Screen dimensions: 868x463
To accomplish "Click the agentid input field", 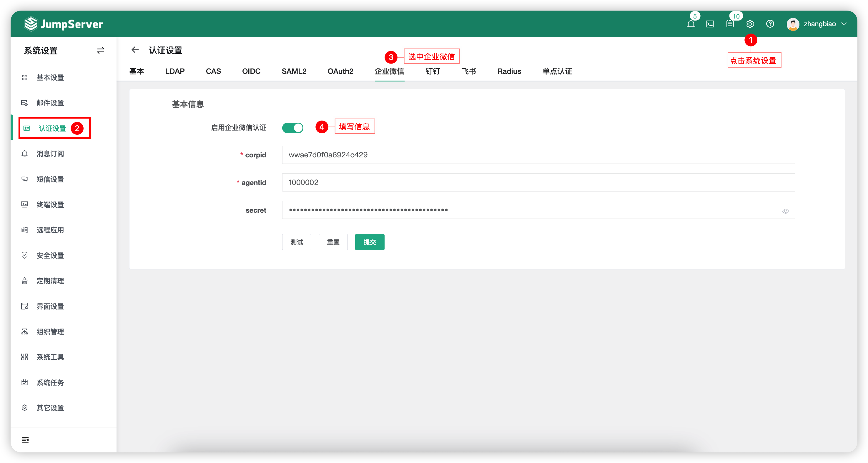I will [x=538, y=182].
